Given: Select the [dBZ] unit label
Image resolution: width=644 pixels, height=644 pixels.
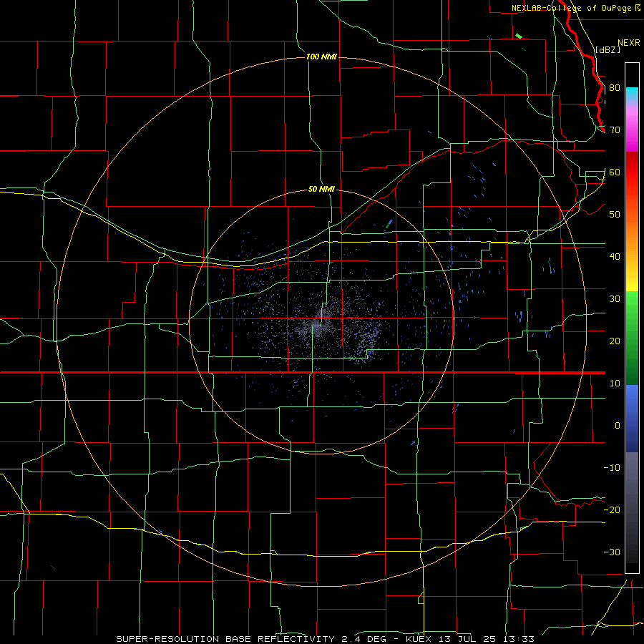Looking at the screenshot, I should 608,49.
